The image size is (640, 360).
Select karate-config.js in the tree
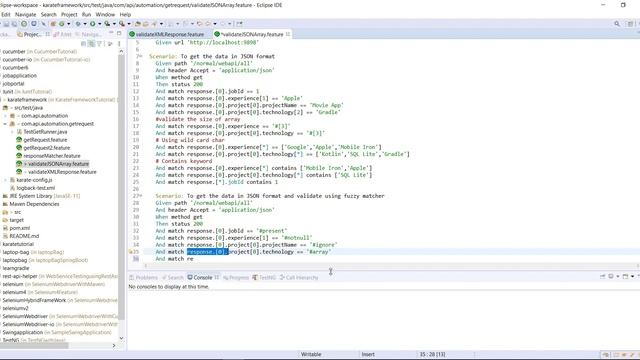point(34,180)
